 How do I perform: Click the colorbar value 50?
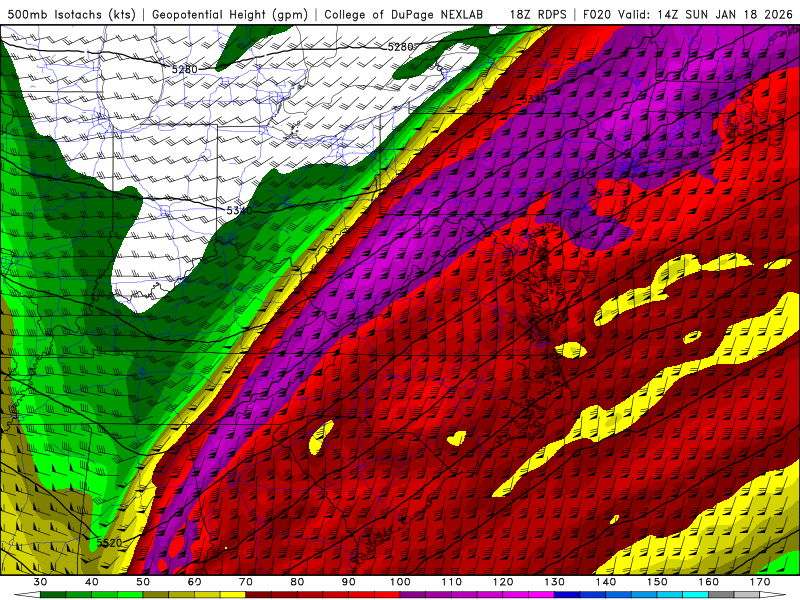point(143,582)
